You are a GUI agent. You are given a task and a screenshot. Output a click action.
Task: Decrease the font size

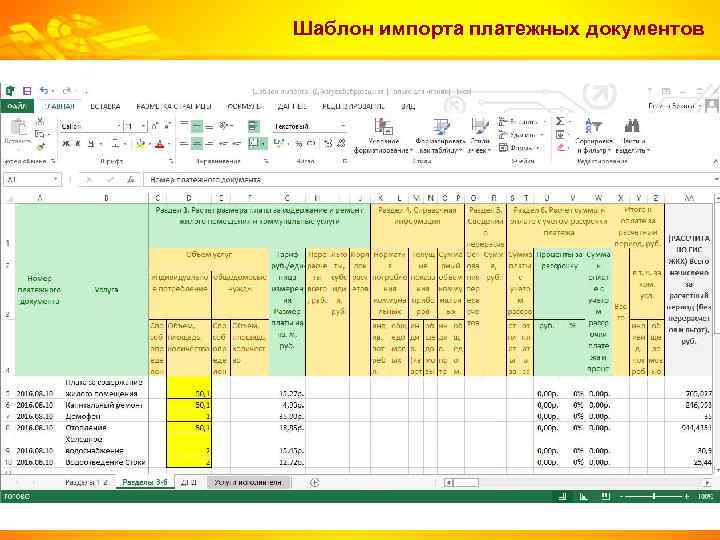168,126
